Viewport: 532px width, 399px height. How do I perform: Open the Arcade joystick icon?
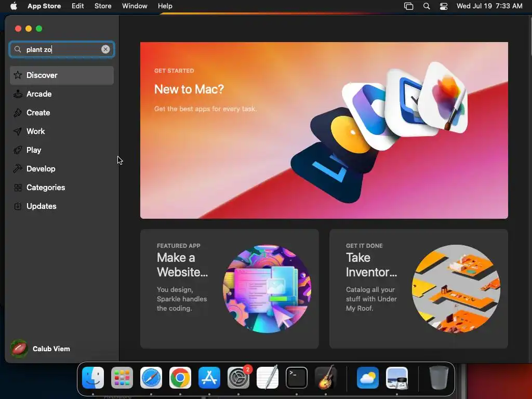(18, 94)
